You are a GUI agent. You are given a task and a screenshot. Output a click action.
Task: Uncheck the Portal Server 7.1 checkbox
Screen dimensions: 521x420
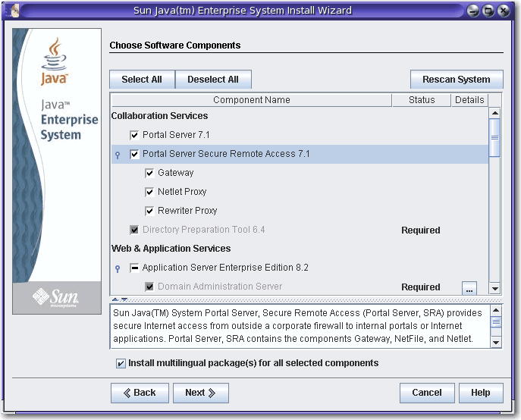[134, 135]
